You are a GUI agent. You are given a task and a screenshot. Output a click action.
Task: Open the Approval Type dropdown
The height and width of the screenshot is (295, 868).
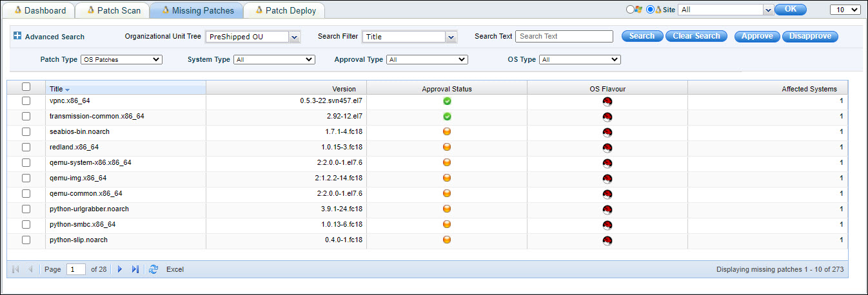point(427,59)
